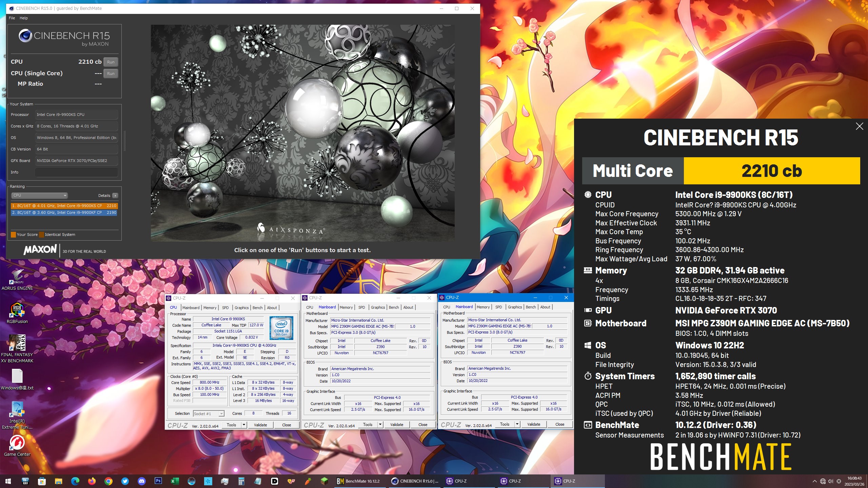Launch Firefox from the taskbar
The image size is (868, 488).
pyautogui.click(x=92, y=481)
